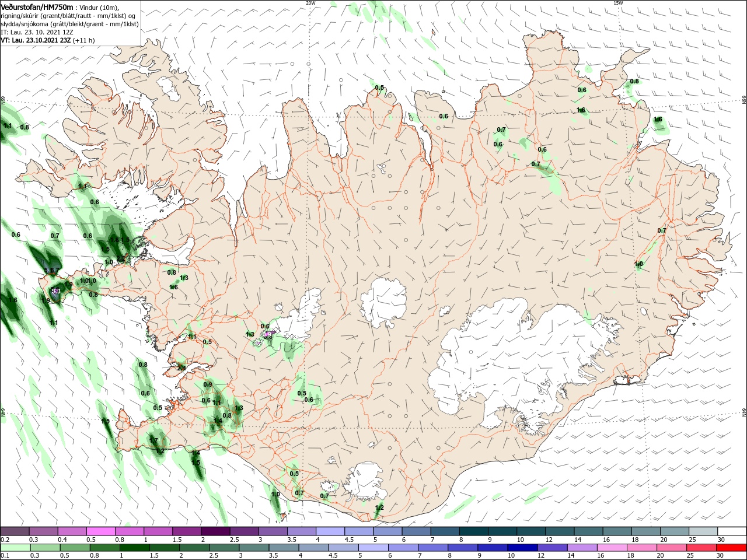Pick upper legend swatch starting at 3.5
This screenshot has width=747, height=560.
click(x=302, y=531)
